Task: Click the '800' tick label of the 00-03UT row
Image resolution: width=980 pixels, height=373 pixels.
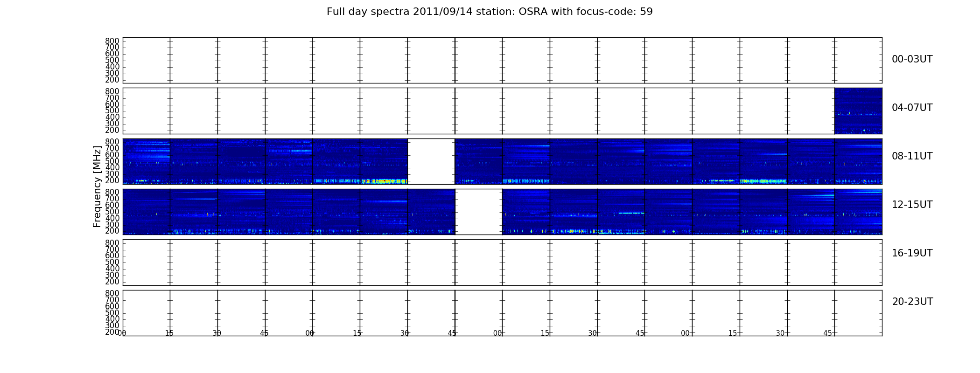Action: [112, 41]
